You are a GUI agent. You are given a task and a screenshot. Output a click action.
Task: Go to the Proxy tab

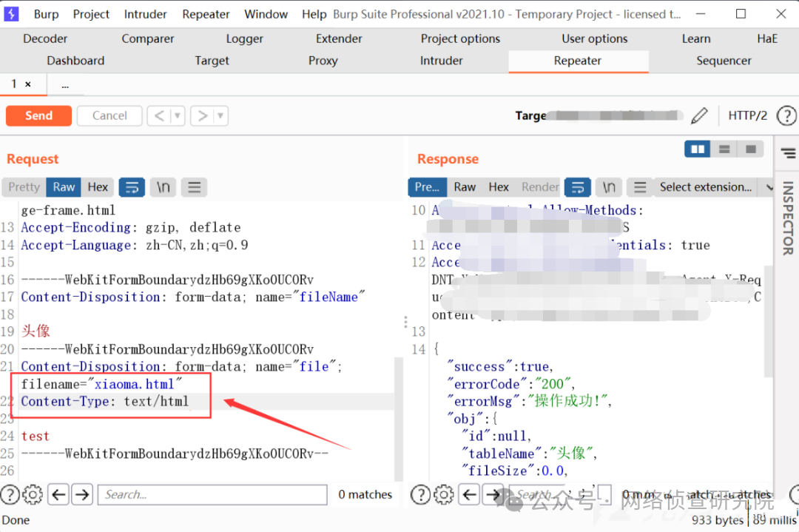pyautogui.click(x=323, y=61)
